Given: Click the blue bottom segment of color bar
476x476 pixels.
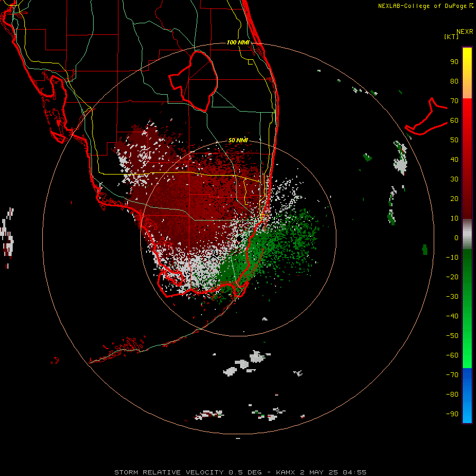Looking at the screenshot, I should 467,396.
